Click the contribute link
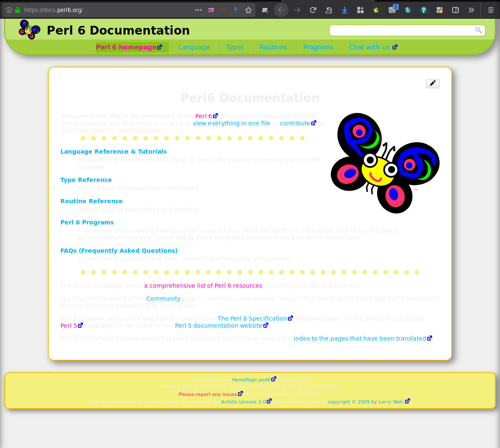The width and height of the screenshot is (500, 448). click(x=298, y=123)
